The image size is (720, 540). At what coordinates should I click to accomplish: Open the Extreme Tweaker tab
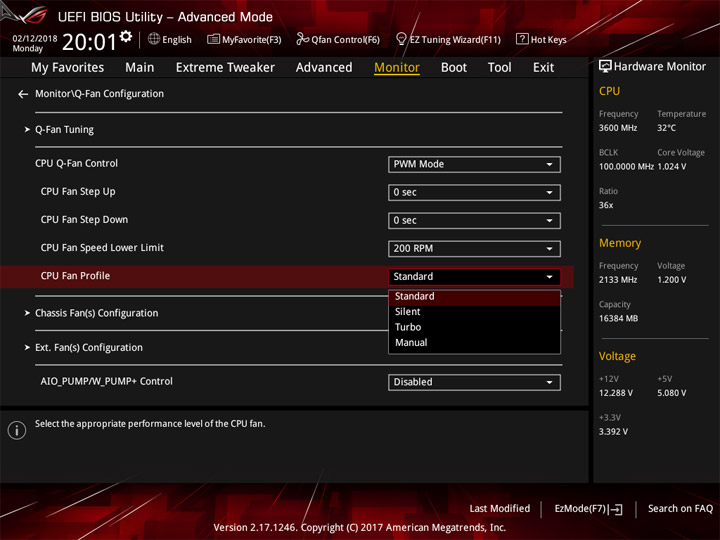[225, 68]
